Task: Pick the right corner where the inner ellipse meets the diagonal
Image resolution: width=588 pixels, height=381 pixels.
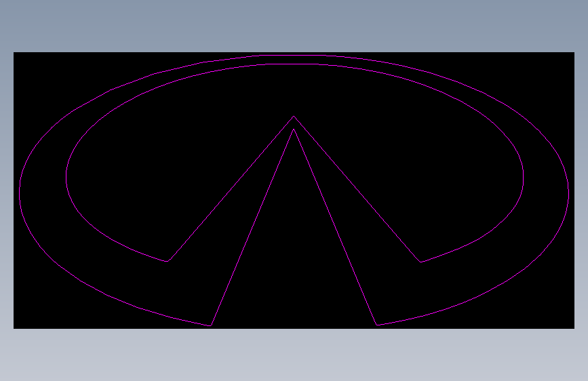Action: pos(420,262)
